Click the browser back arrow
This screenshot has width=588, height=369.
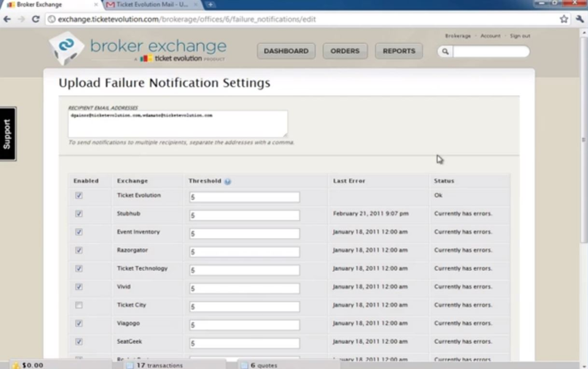(7, 19)
